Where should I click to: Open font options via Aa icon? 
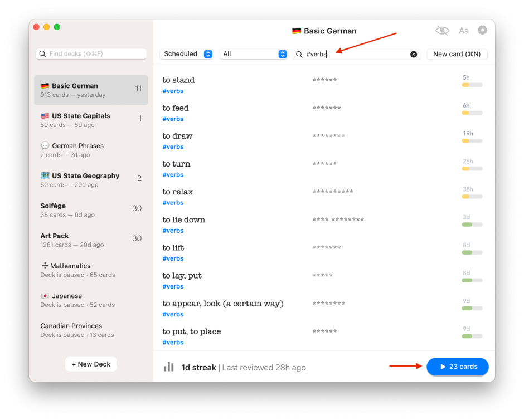463,31
